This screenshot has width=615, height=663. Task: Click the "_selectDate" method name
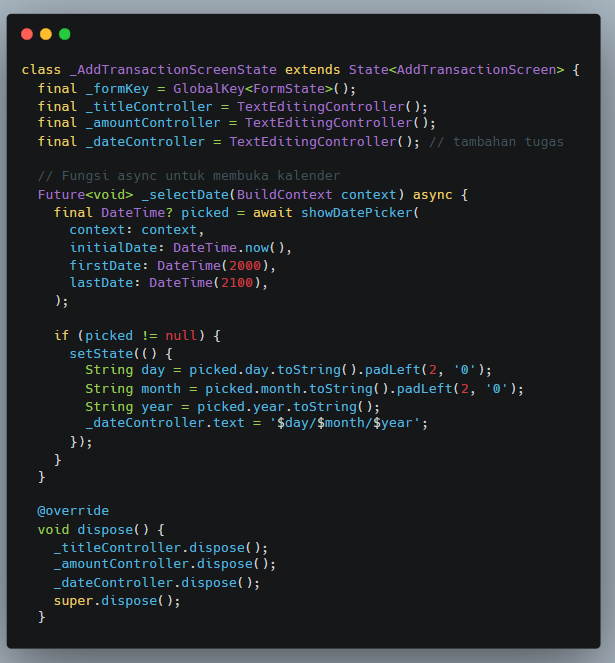[185, 195]
